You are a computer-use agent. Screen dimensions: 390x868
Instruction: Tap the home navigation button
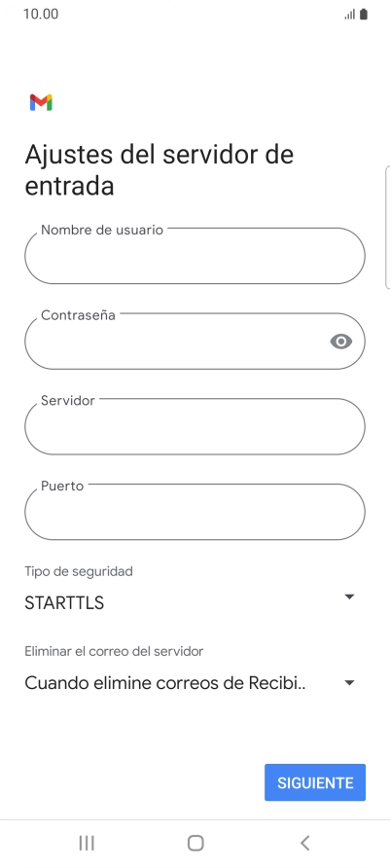point(195,843)
